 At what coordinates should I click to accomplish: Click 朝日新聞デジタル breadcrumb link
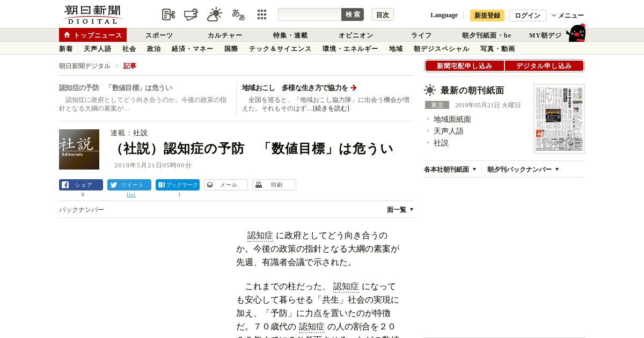(85, 66)
